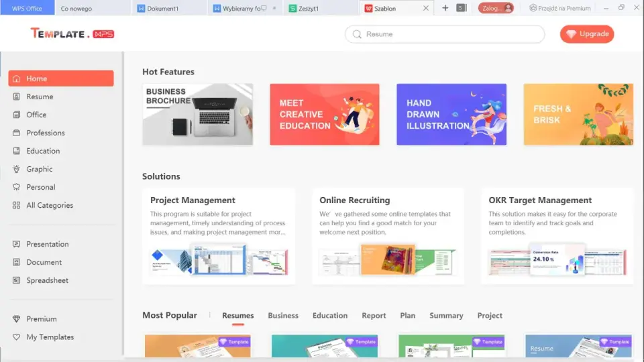This screenshot has height=362, width=644.
Task: Click the Przejdź na Premium icon
Action: tap(533, 8)
